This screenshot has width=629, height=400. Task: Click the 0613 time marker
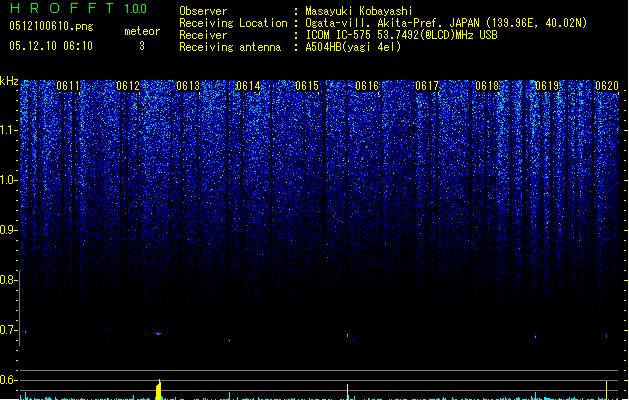[188, 86]
